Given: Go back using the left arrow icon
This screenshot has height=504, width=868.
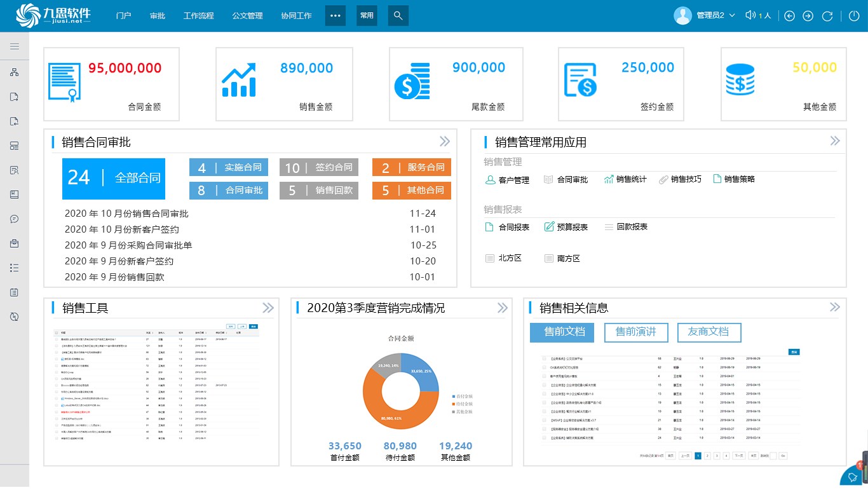Looking at the screenshot, I should pos(790,16).
